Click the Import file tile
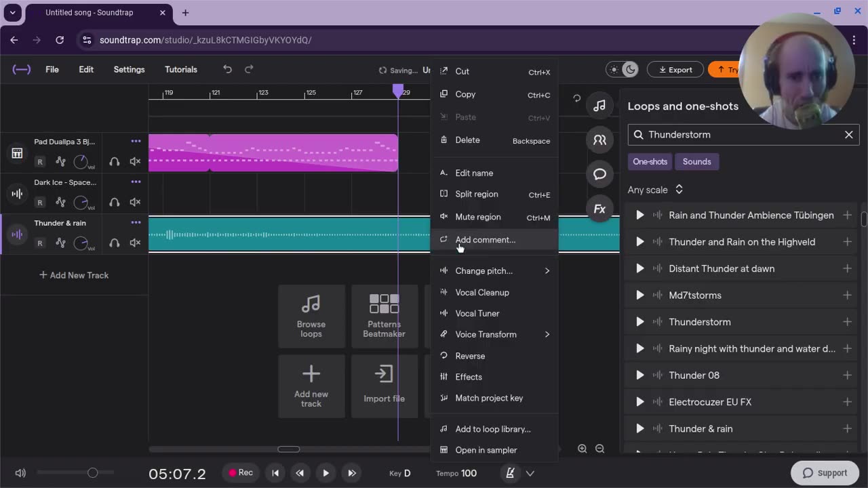Viewport: 868px width, 488px height. [x=384, y=386]
